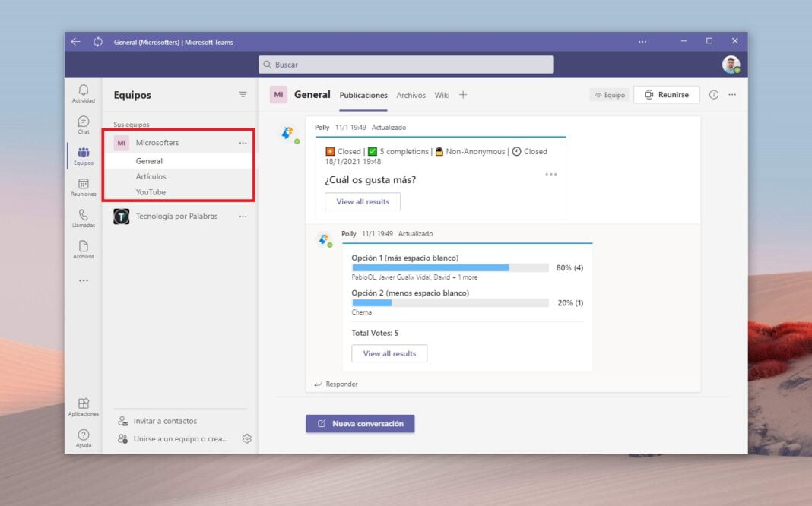
Task: Go to Reuniones calendar icon
Action: coord(84,186)
